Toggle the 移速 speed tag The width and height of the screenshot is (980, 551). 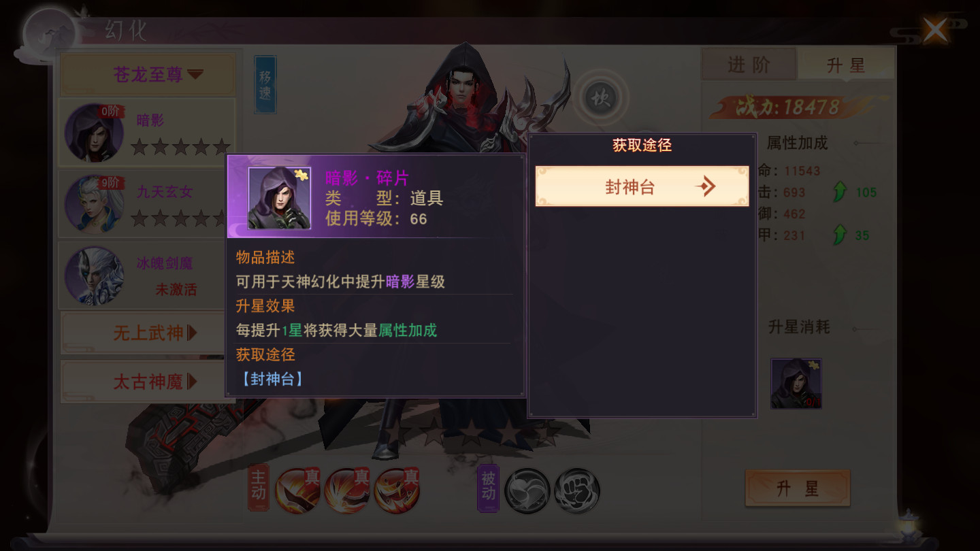(265, 84)
